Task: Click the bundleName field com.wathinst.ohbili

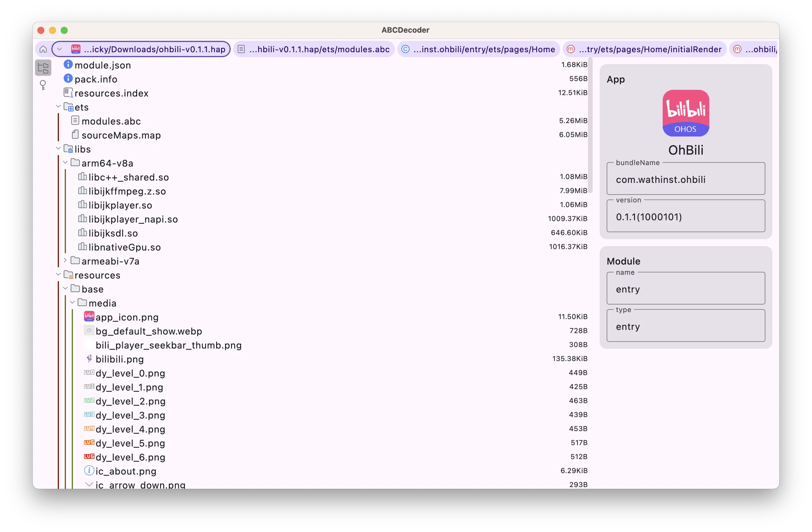Action: [x=685, y=179]
